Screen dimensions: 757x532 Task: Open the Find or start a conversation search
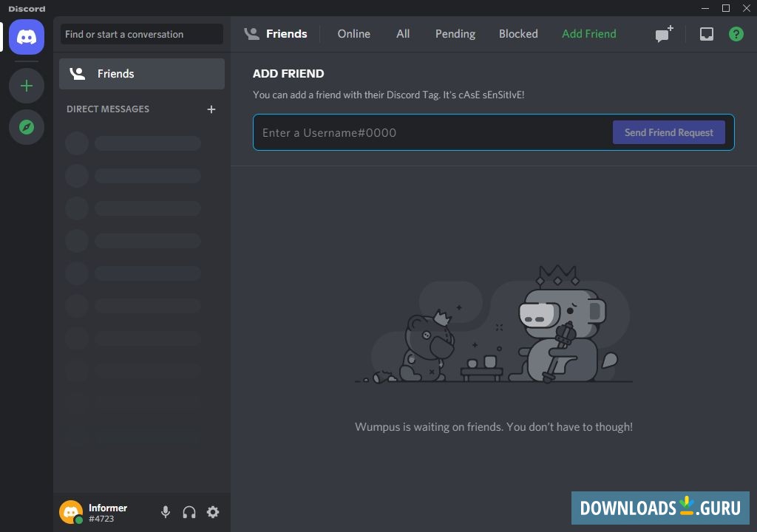(141, 34)
